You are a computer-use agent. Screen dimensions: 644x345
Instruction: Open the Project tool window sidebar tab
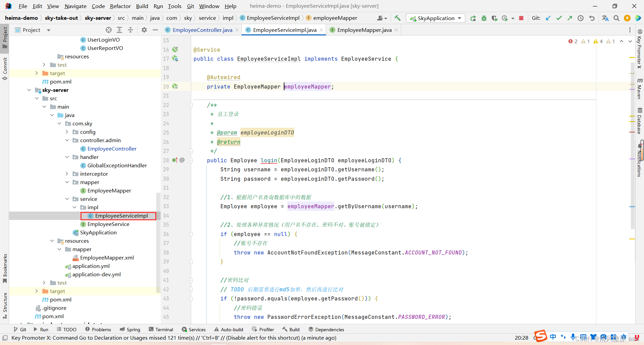5,37
